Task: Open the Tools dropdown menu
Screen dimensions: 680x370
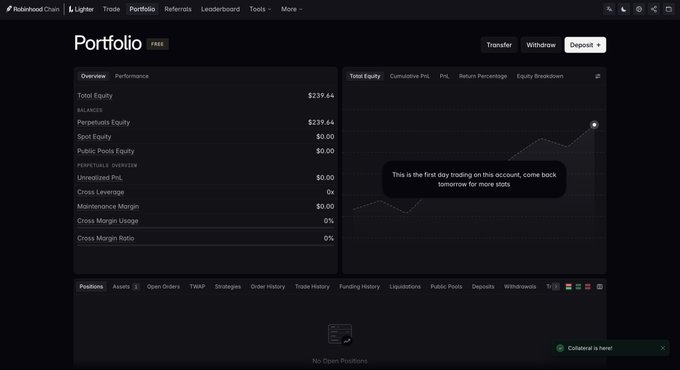Action: 260,9
